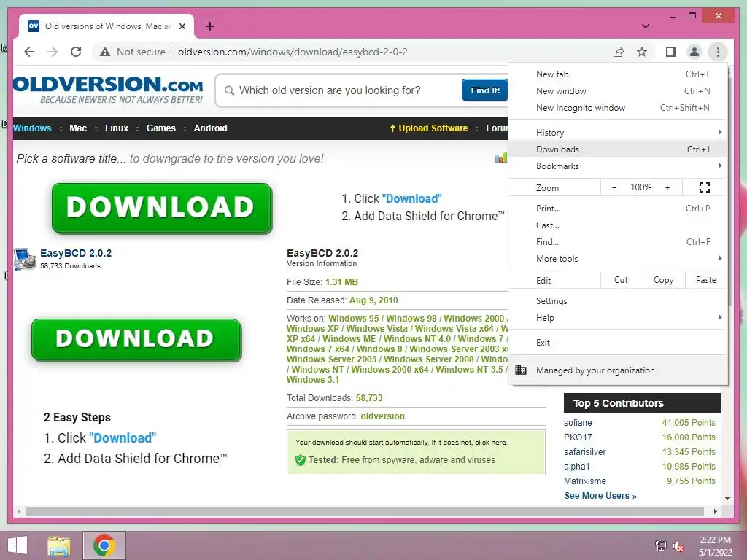This screenshot has height=560, width=747.
Task: Click the EasyBCD program icon
Action: coord(24,259)
